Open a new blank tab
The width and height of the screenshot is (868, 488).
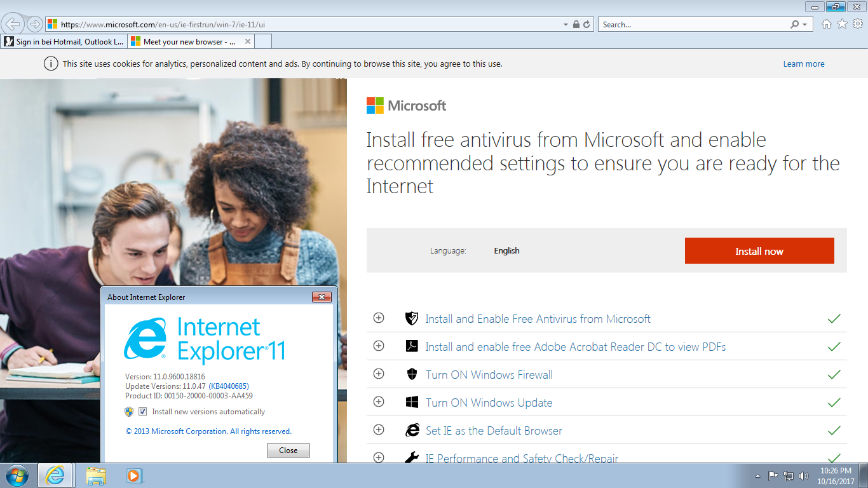(264, 42)
